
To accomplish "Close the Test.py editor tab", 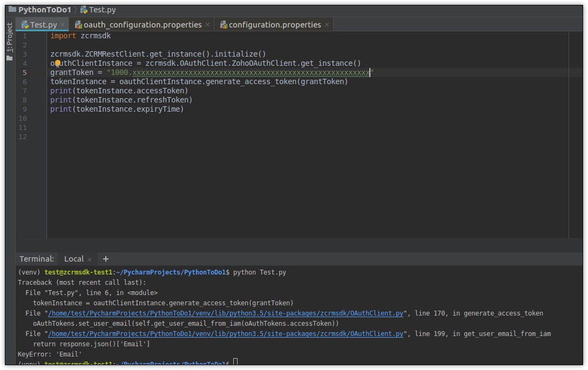I will pyautogui.click(x=62, y=25).
